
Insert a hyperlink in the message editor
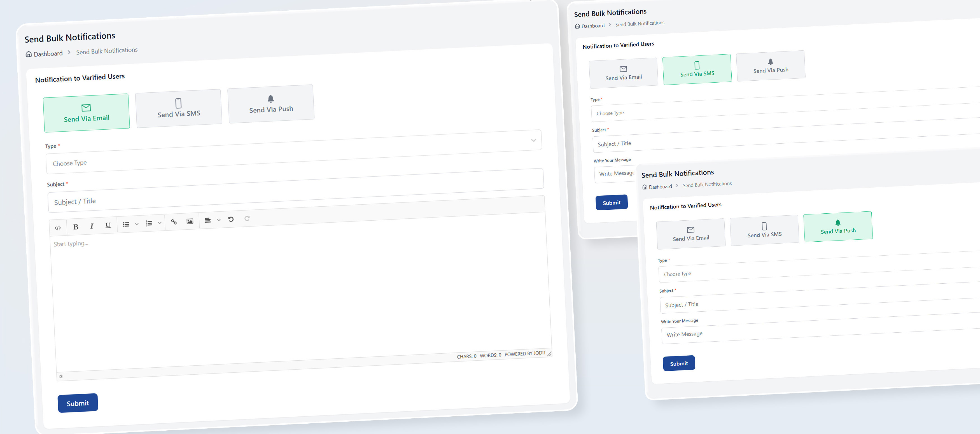(174, 221)
